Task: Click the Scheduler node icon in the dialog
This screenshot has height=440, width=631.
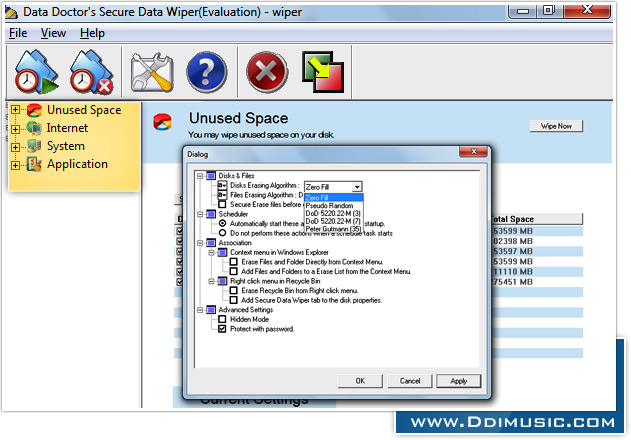Action: (211, 214)
